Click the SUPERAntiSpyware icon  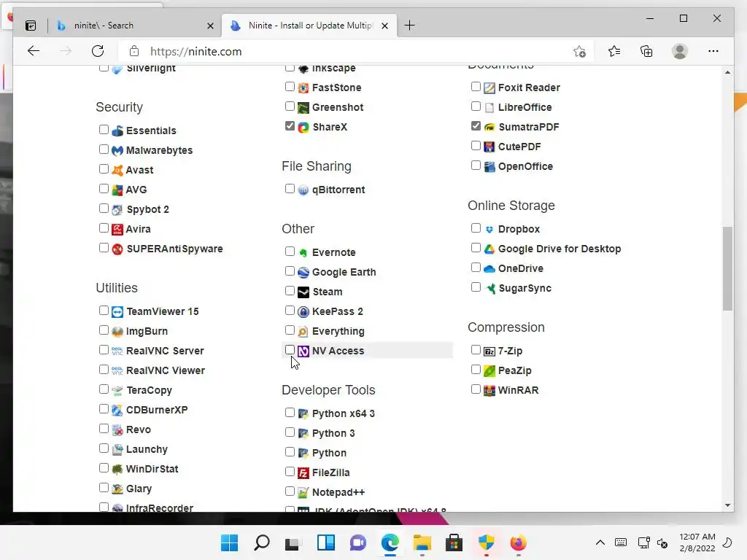[x=117, y=249]
